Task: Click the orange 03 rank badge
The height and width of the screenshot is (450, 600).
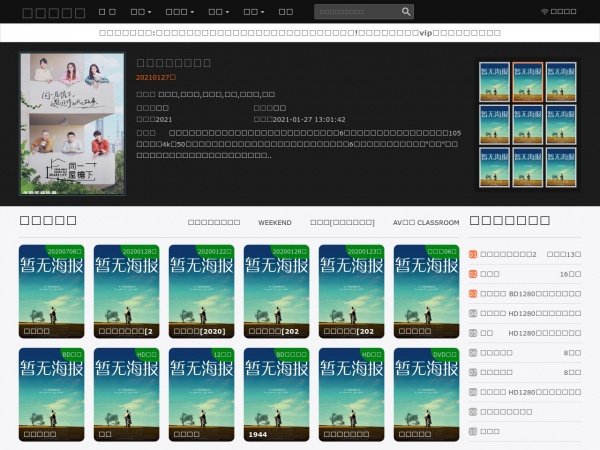Action: (473, 294)
